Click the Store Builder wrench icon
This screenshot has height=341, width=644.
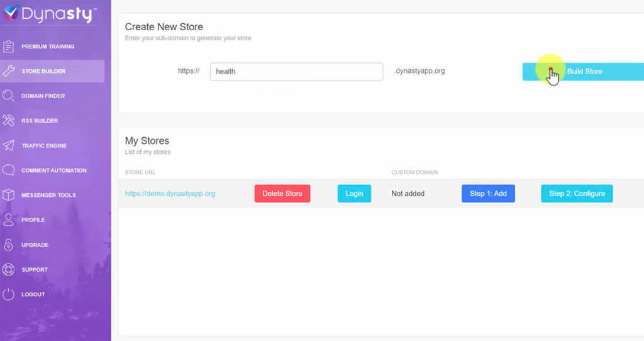pos(8,71)
